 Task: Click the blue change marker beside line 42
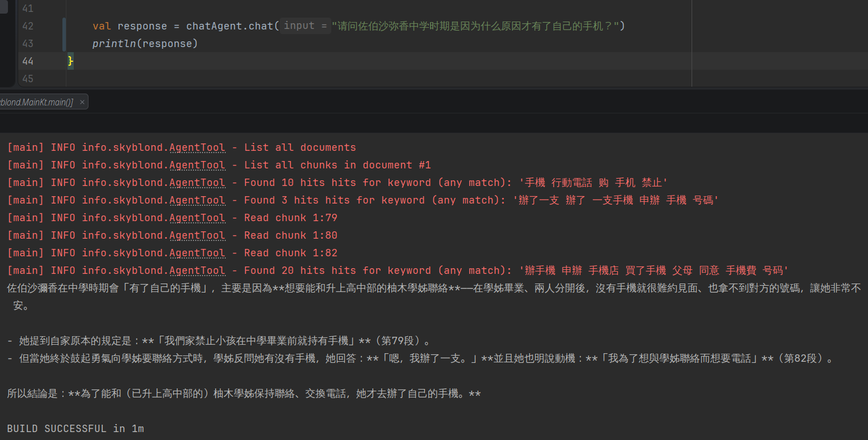(x=64, y=35)
